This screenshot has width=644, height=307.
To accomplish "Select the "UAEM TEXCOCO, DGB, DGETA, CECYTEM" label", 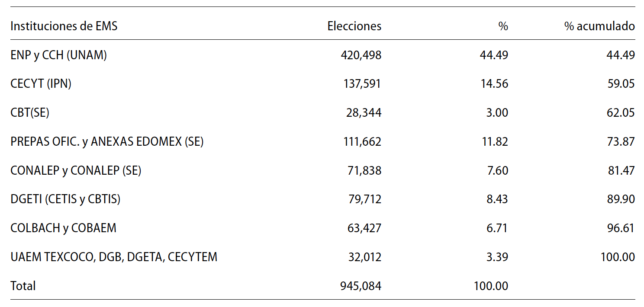I will click(114, 257).
